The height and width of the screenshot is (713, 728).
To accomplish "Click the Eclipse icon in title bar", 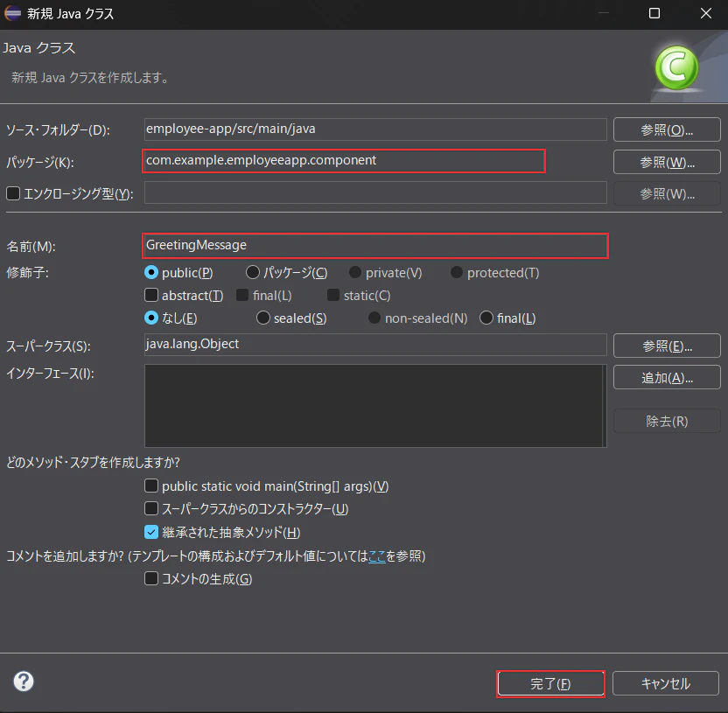I will 12,13.
